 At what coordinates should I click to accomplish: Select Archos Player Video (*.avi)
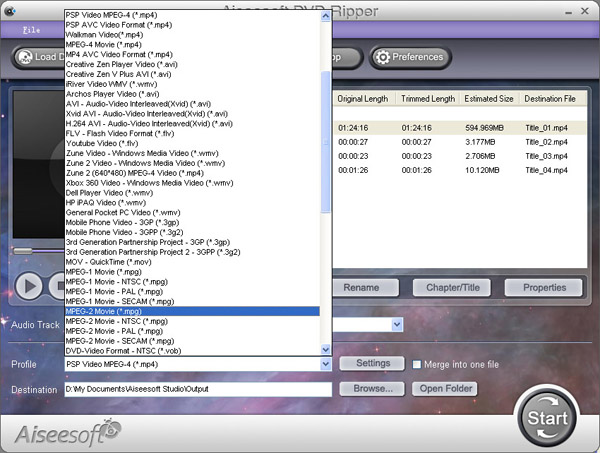tap(192, 94)
